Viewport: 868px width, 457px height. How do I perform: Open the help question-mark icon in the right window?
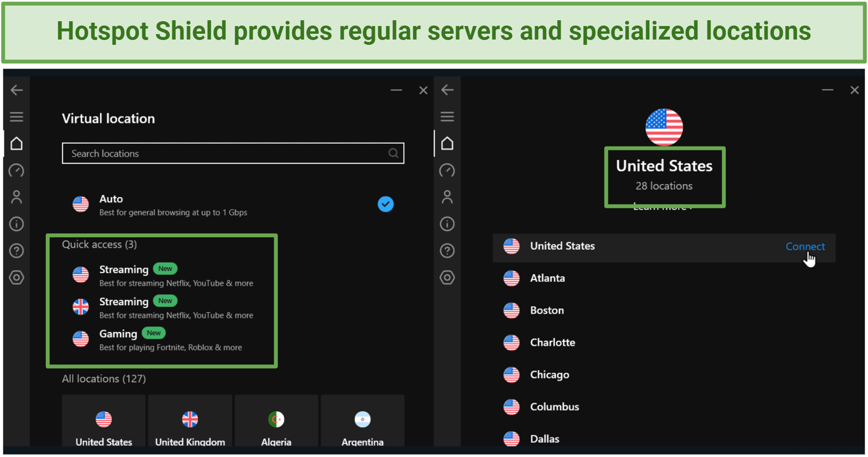point(447,251)
